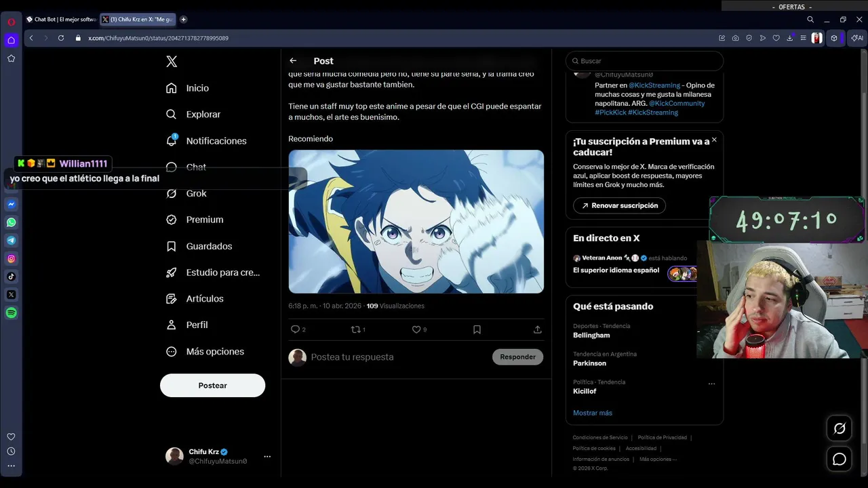The width and height of the screenshot is (868, 488).
Task: Open a new browser tab
Action: pos(183,20)
